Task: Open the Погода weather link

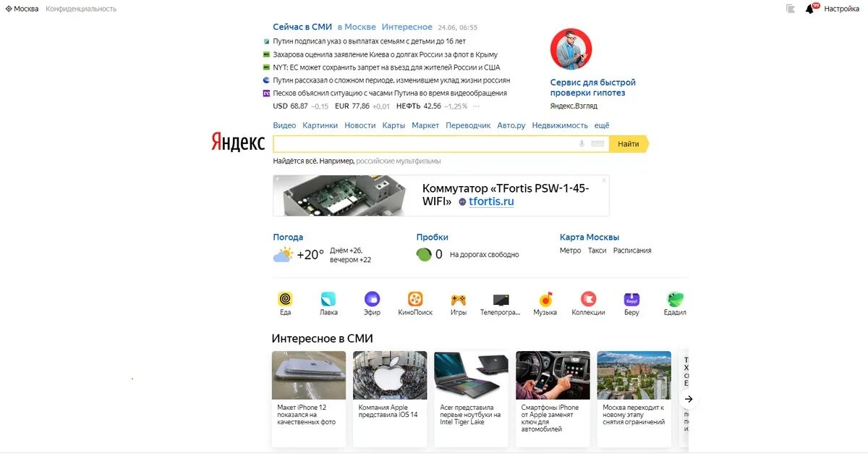Action: pos(288,237)
